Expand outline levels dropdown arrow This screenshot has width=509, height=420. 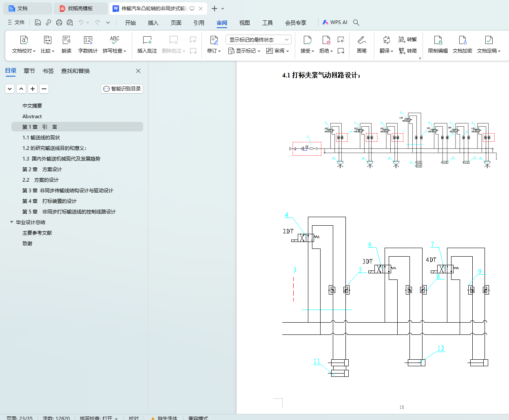pos(10,88)
